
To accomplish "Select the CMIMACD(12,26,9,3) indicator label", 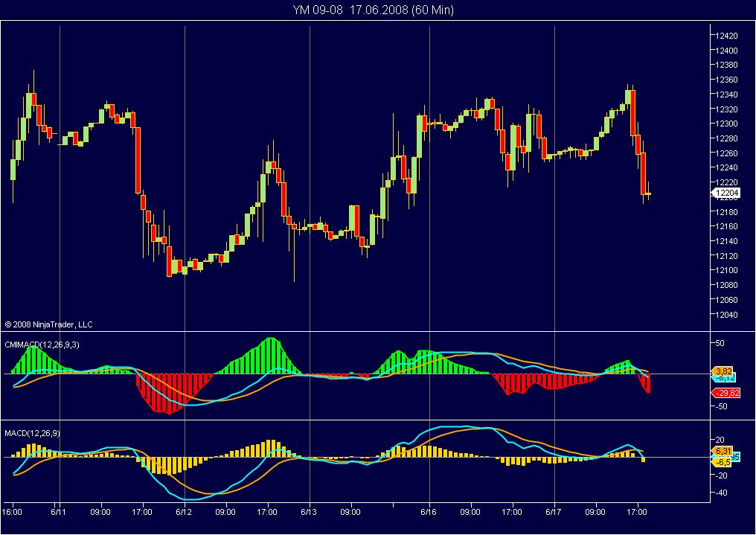I will [x=42, y=345].
